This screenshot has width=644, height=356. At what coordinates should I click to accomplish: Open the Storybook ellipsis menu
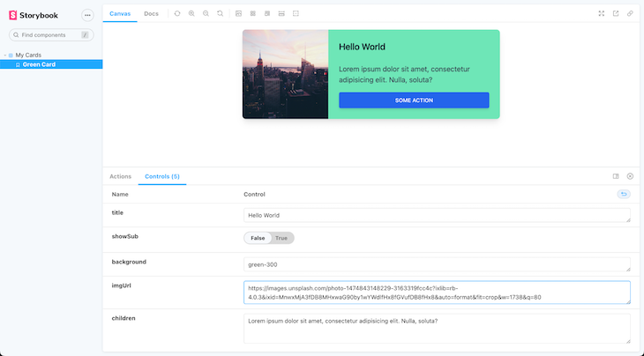point(87,15)
